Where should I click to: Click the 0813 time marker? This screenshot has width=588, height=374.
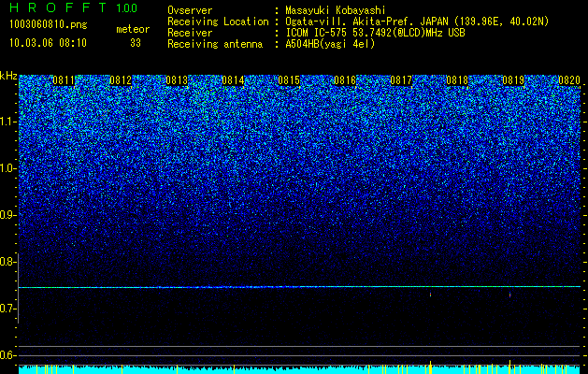click(177, 80)
